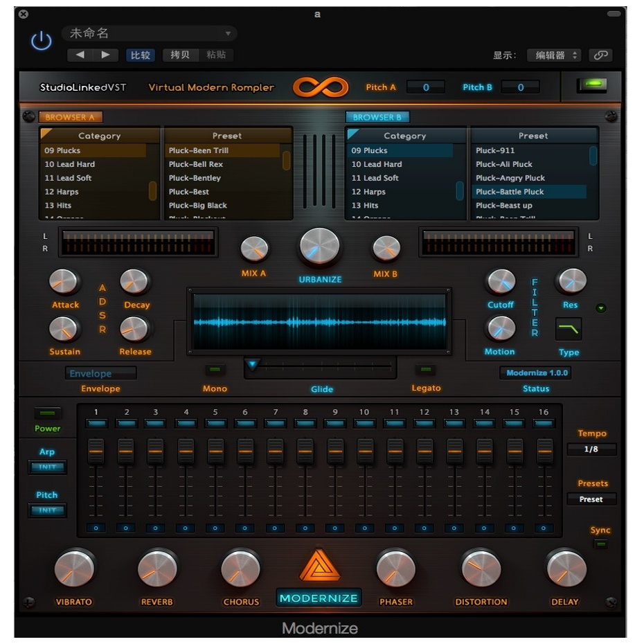644x644 pixels.
Task: Toggle the Legato switch
Action: (426, 370)
